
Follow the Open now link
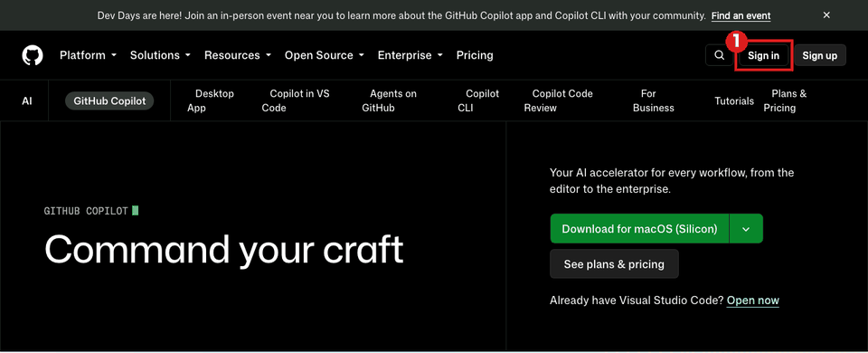click(753, 301)
